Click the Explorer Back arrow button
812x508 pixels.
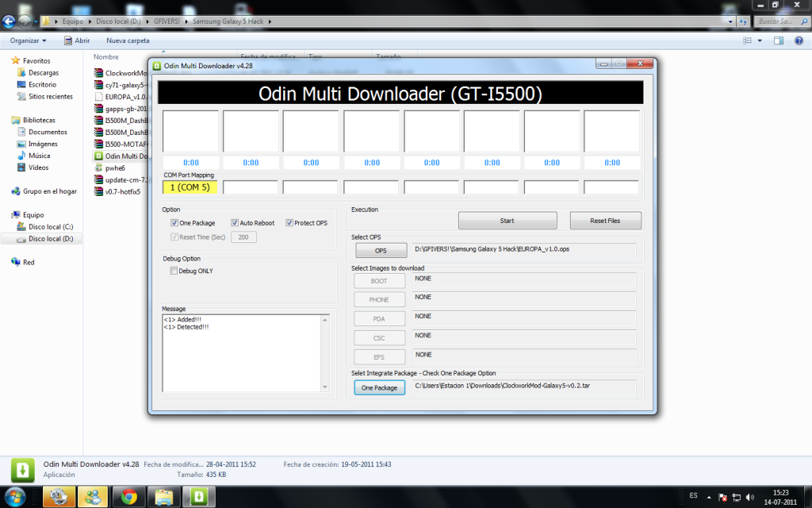pyautogui.click(x=8, y=21)
